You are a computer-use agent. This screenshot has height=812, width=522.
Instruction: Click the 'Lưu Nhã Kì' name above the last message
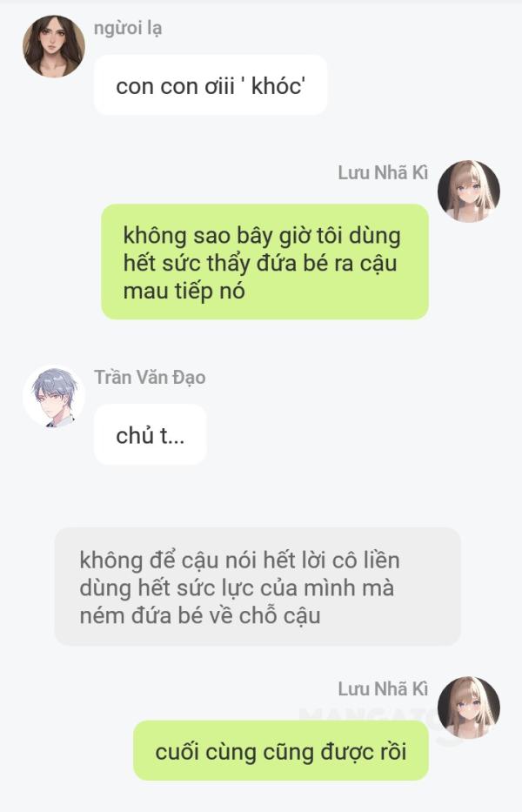(383, 689)
